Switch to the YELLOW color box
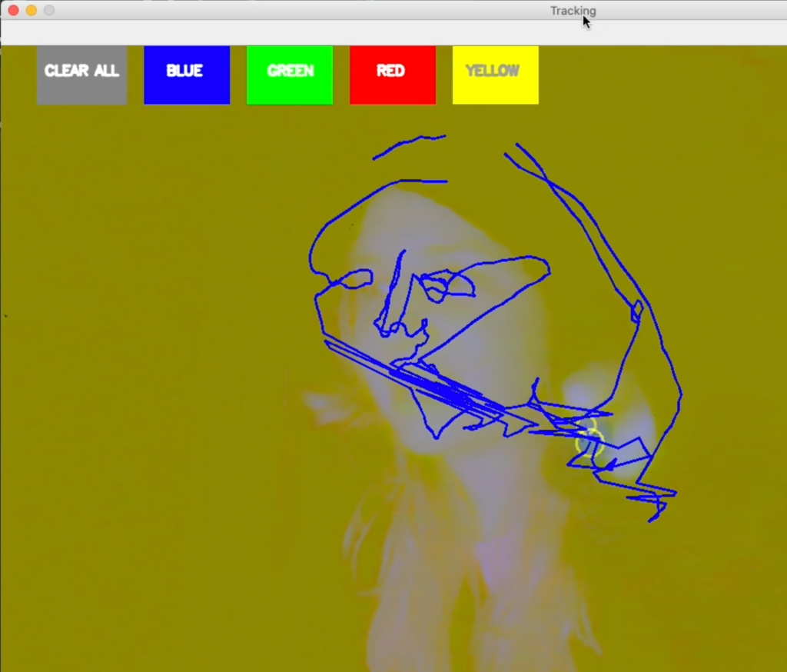 click(x=495, y=75)
